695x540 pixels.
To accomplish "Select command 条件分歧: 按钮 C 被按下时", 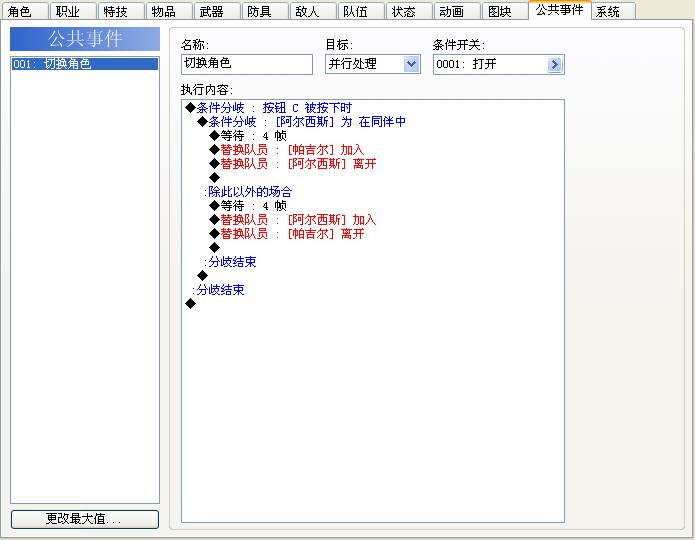I will click(x=269, y=108).
